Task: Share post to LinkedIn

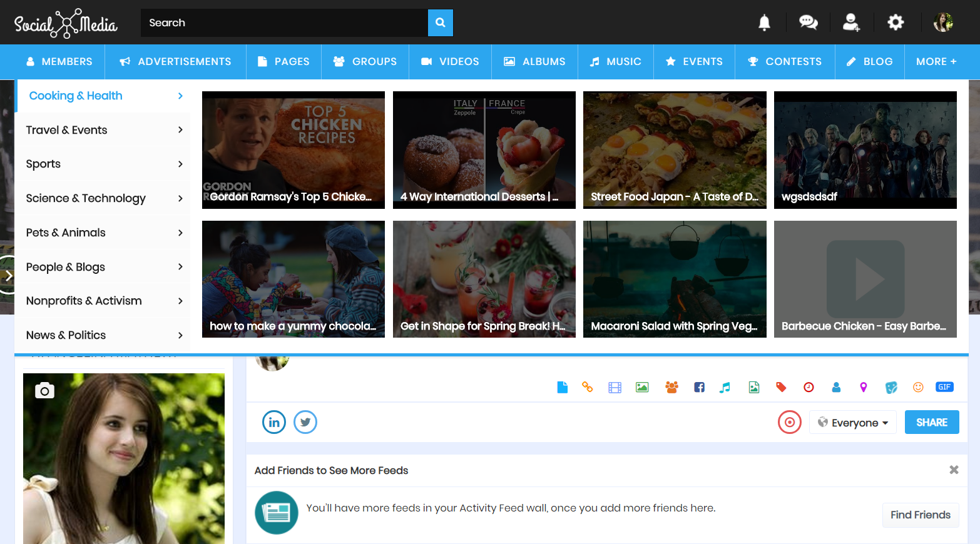Action: [274, 422]
